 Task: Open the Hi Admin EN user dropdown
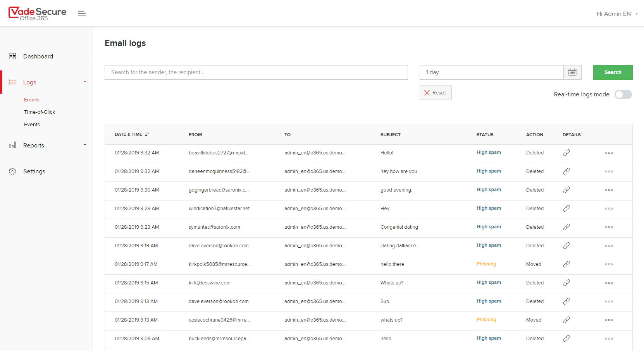click(x=617, y=14)
